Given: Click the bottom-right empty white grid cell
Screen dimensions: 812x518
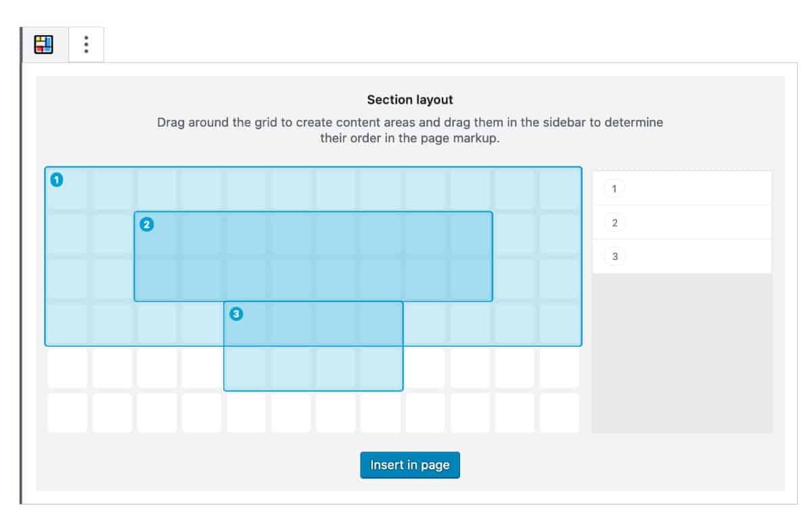Looking at the screenshot, I should (x=559, y=412).
